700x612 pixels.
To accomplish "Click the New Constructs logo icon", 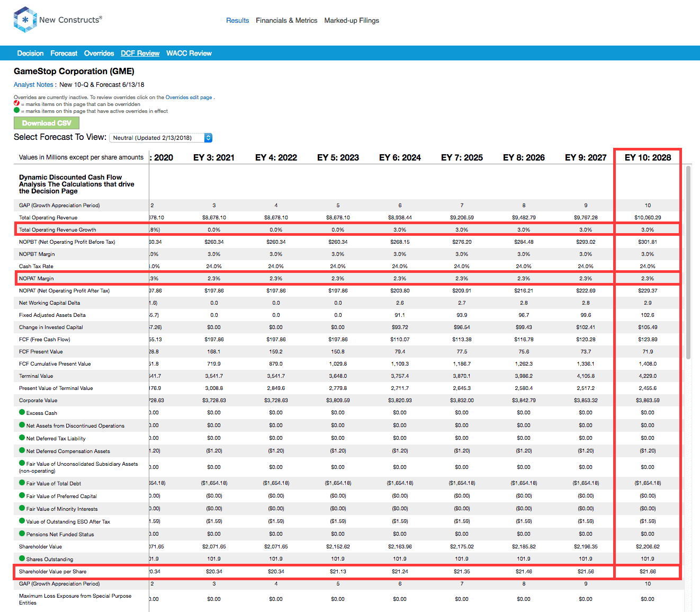I will click(x=25, y=20).
